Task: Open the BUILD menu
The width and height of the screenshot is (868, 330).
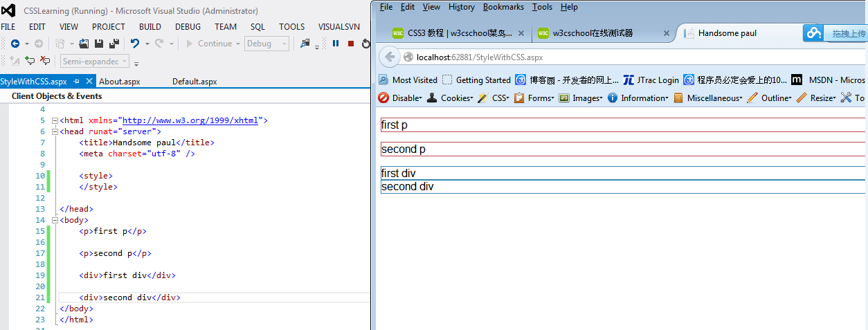Action: 150,27
